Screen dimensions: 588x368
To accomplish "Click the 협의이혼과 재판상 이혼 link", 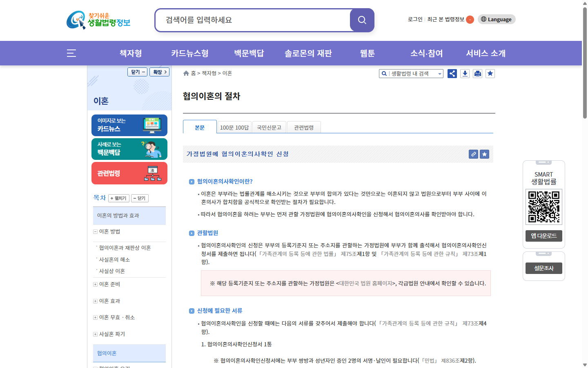I will 125,248.
